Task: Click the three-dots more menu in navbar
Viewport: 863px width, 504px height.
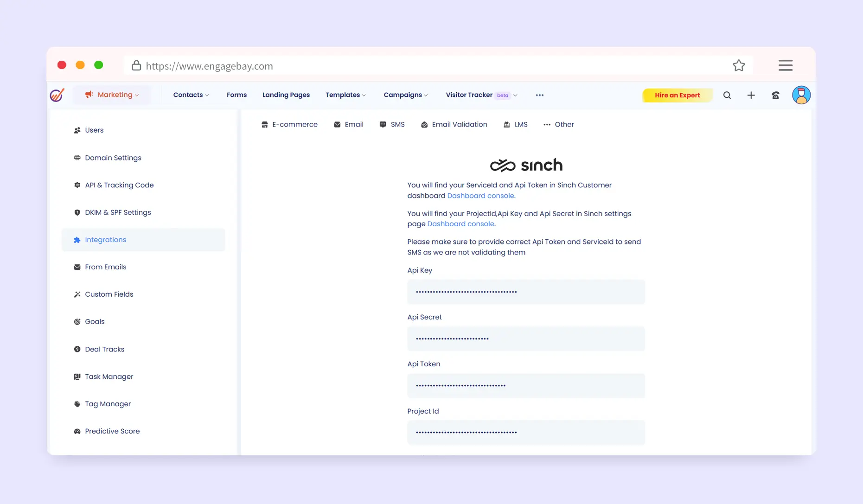Action: pyautogui.click(x=539, y=95)
